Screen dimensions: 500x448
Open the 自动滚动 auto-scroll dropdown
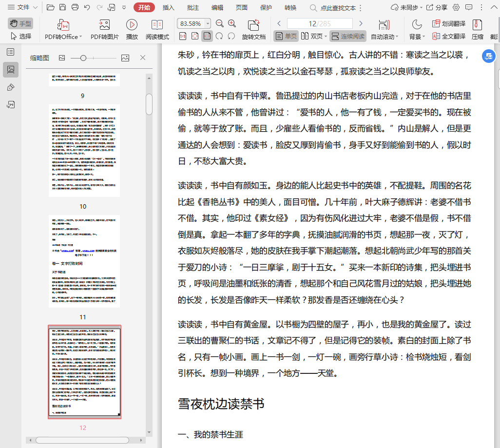pyautogui.click(x=385, y=29)
